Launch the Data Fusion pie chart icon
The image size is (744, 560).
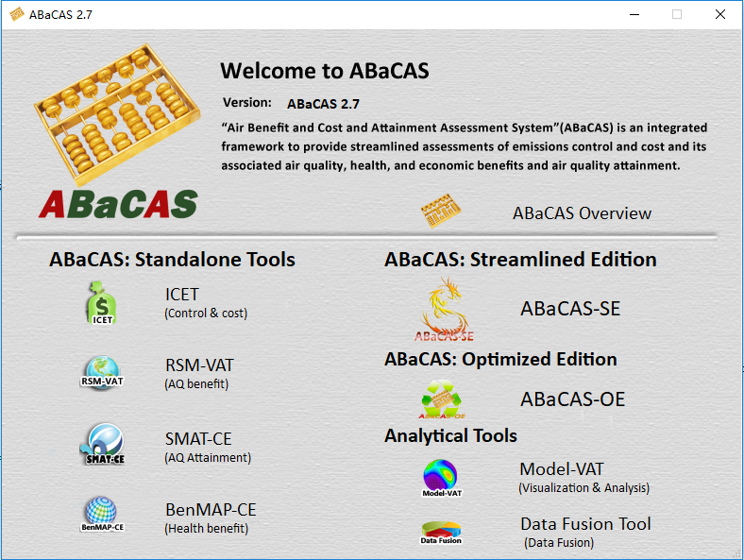tap(441, 533)
